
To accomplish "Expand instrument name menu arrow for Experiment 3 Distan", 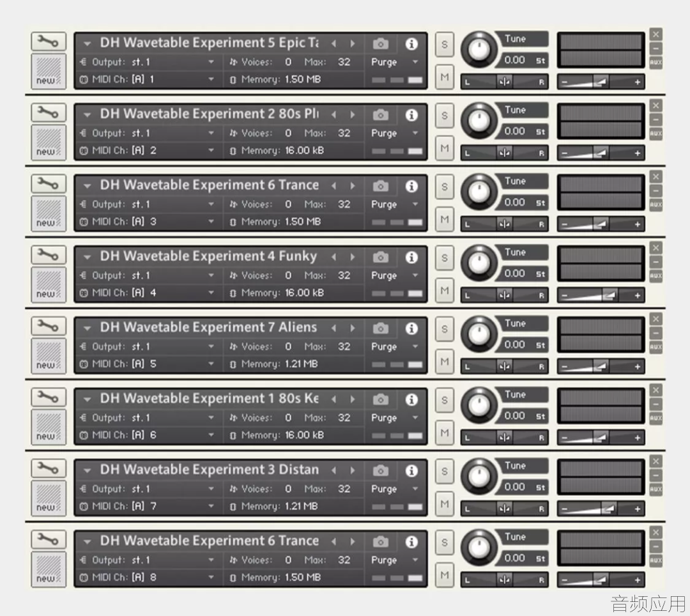I will pyautogui.click(x=87, y=471).
